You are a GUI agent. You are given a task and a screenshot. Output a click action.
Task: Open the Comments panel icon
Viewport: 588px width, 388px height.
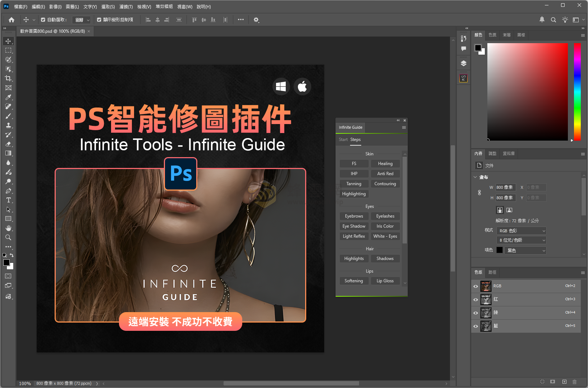tap(464, 49)
